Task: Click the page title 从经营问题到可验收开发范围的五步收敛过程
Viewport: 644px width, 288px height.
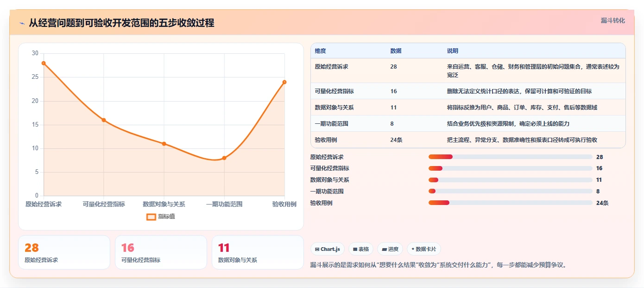Action: [121, 23]
